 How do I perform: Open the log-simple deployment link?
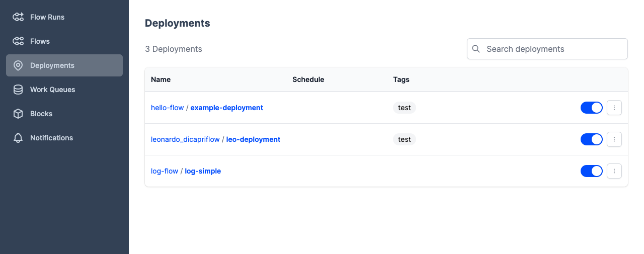[x=203, y=171]
